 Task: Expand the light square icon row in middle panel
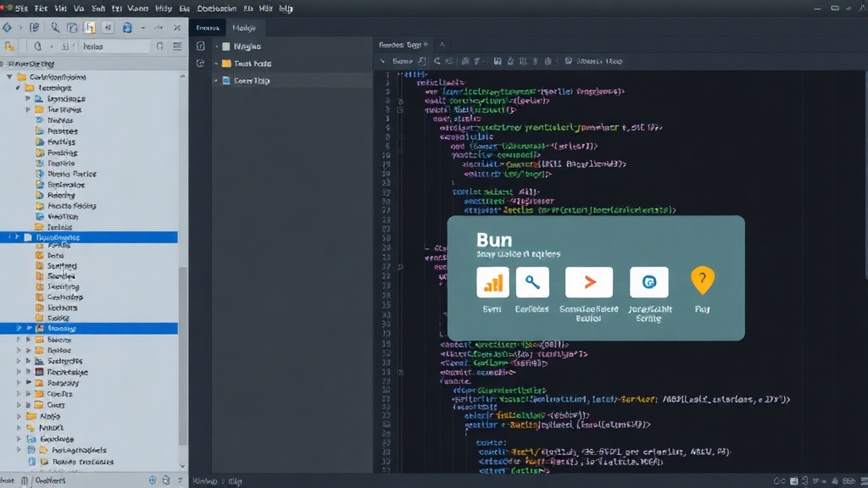(216, 47)
